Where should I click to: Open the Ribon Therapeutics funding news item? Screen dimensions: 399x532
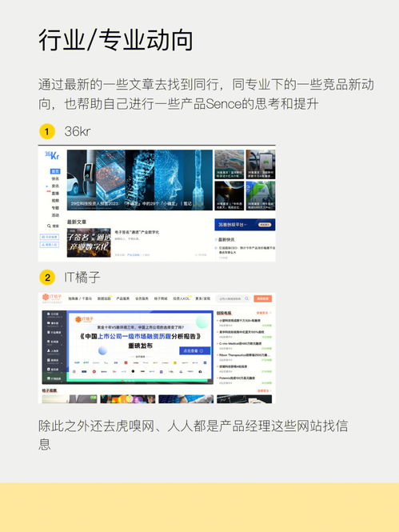245,355
